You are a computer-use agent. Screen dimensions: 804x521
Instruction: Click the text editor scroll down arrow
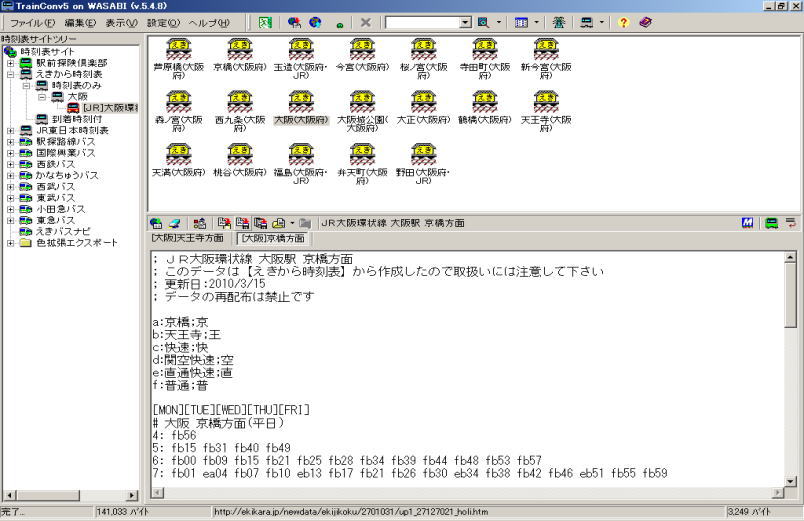pyautogui.click(x=790, y=481)
